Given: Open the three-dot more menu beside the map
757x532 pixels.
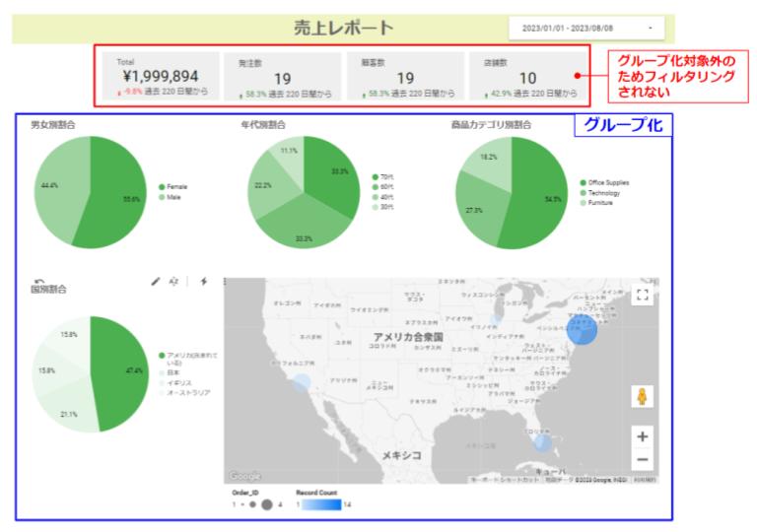Looking at the screenshot, I should pos(225,281).
